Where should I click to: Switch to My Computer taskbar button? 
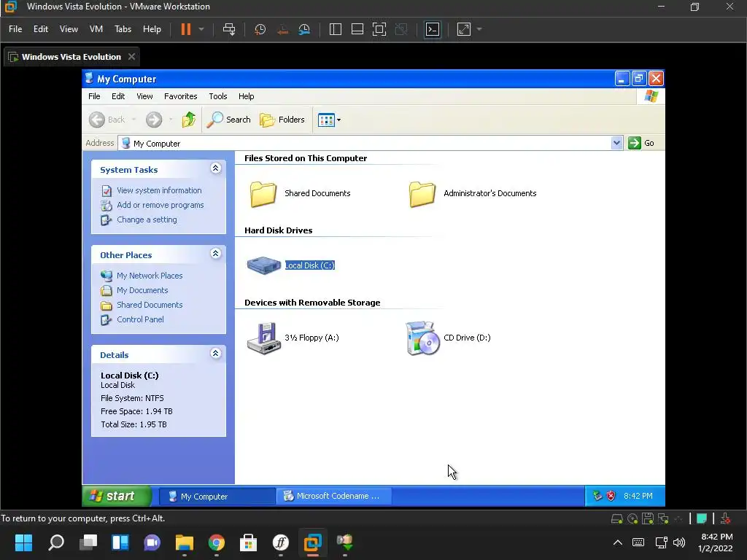(x=217, y=496)
